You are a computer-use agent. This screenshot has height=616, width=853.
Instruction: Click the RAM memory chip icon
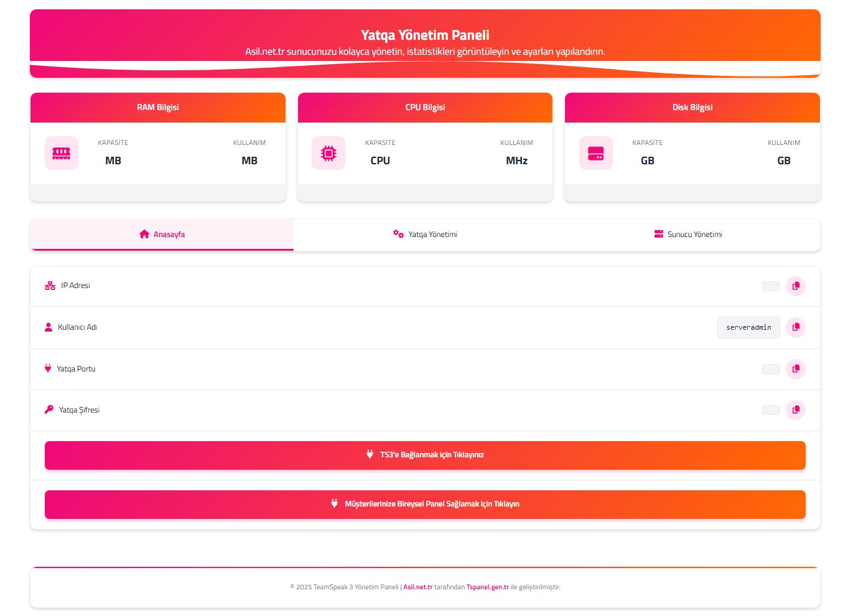(x=62, y=153)
